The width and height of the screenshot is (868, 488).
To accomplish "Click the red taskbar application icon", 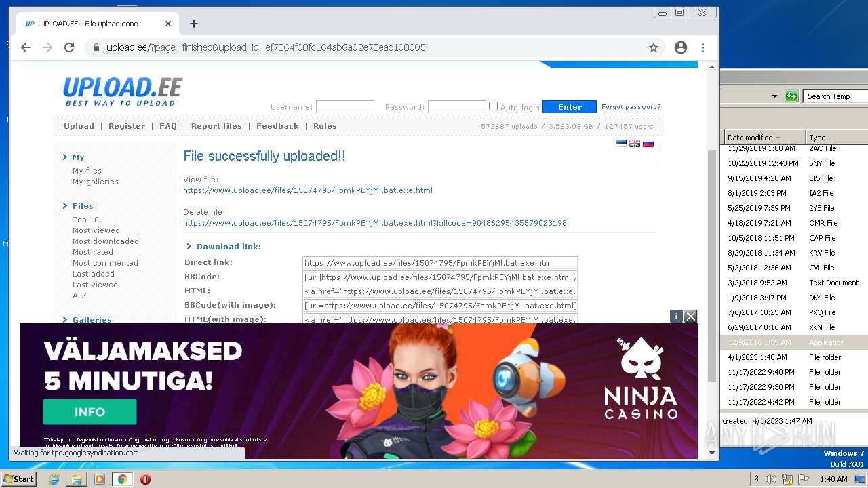I will [145, 479].
